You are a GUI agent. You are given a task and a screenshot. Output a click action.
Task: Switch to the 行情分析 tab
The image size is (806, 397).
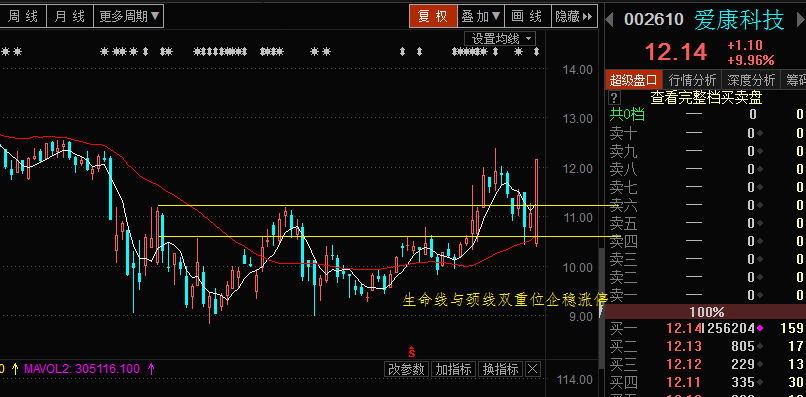[x=692, y=80]
